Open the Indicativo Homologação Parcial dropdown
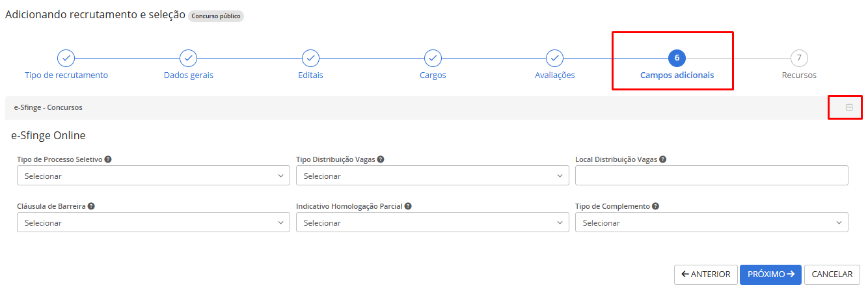This screenshot has width=868, height=294. pyautogui.click(x=433, y=222)
